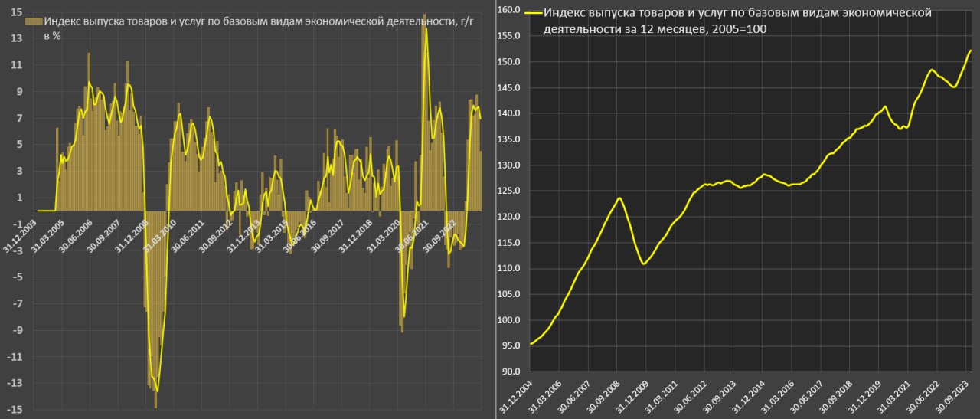
Task: Click the 125.0 label on right axis
Action: [508, 191]
